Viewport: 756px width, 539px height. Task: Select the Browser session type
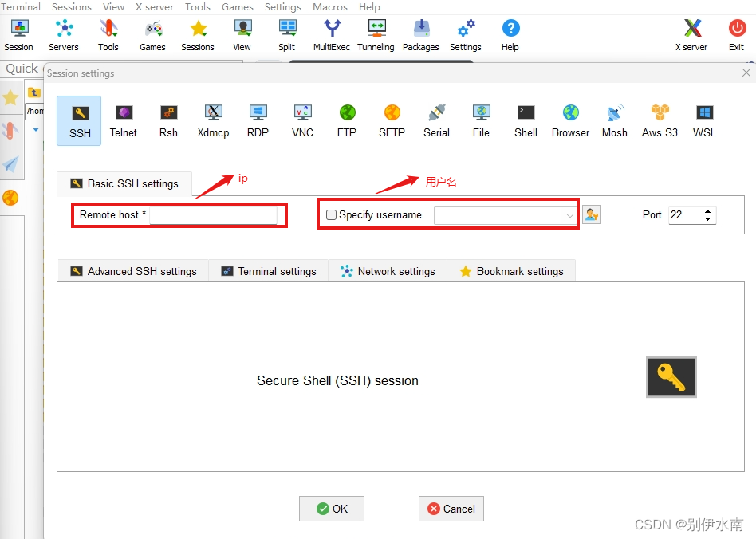571,120
